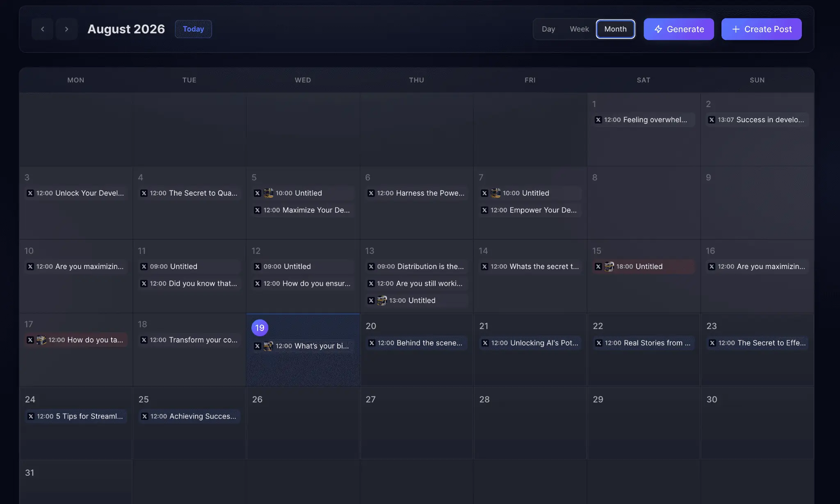Click thumbnail of 18:00 Untitled post

(609, 267)
